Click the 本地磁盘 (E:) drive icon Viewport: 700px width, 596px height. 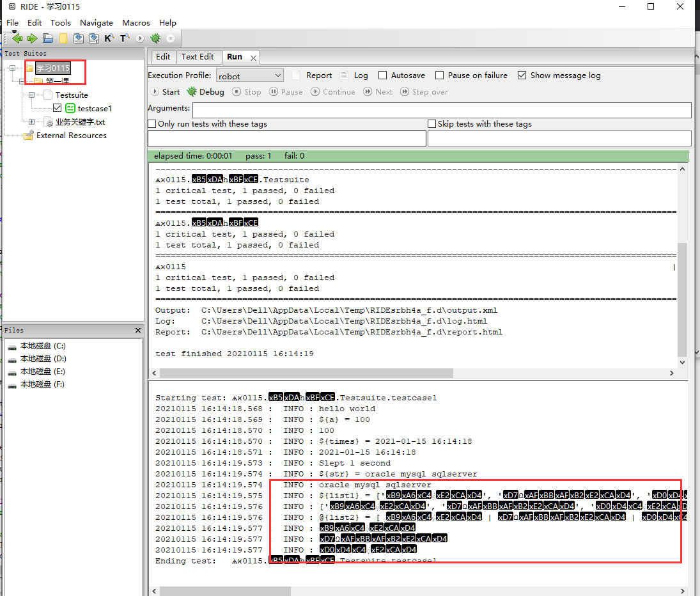coord(12,372)
